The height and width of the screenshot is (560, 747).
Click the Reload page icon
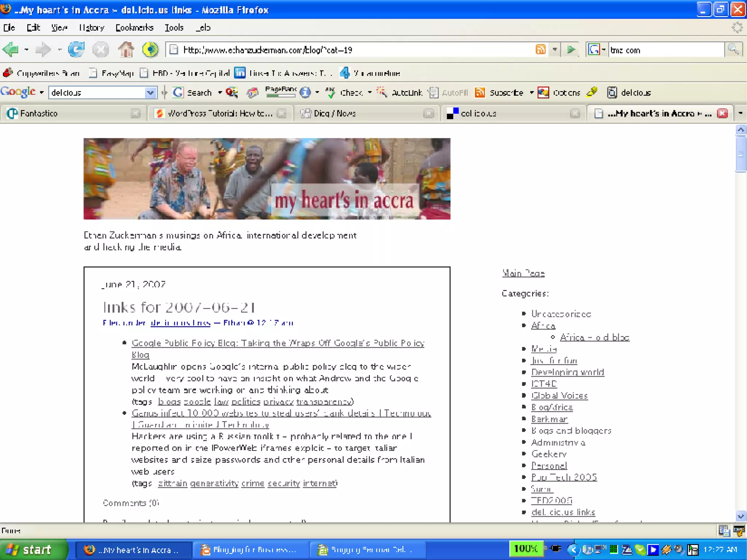[76, 50]
